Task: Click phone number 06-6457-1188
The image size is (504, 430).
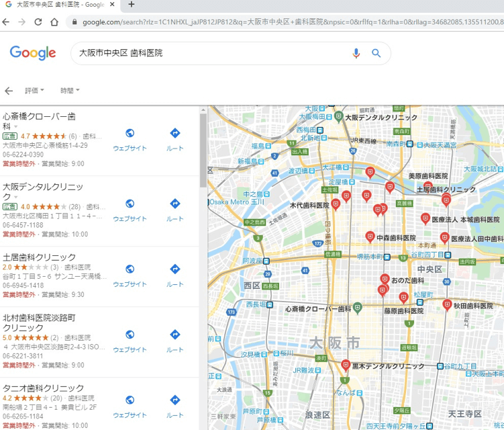Action: click(x=23, y=225)
